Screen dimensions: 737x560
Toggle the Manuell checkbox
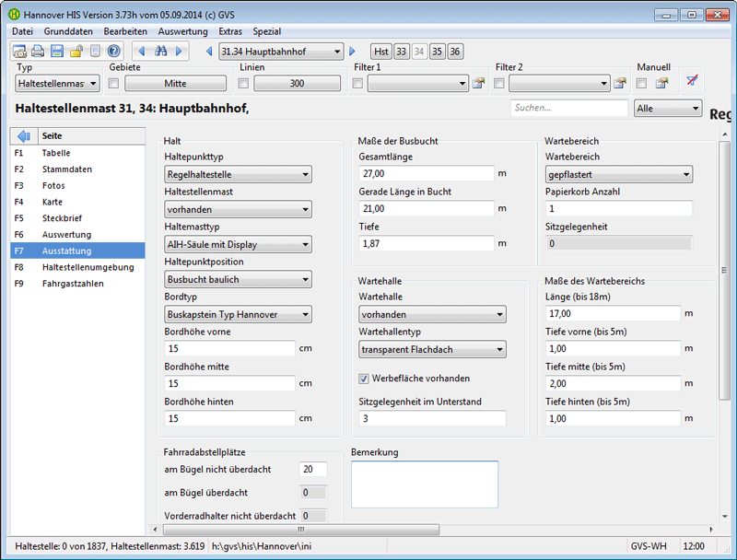click(641, 83)
